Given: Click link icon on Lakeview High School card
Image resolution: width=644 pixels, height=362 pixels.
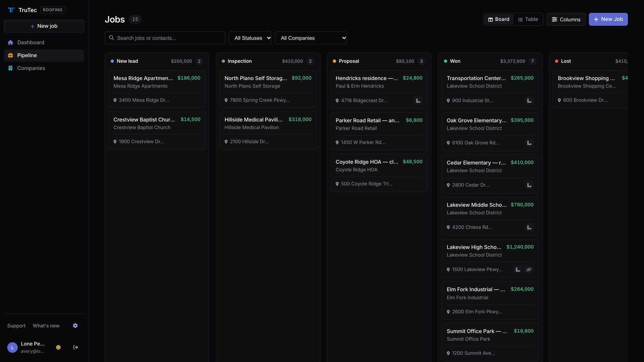Looking at the screenshot, I should pyautogui.click(x=529, y=269).
